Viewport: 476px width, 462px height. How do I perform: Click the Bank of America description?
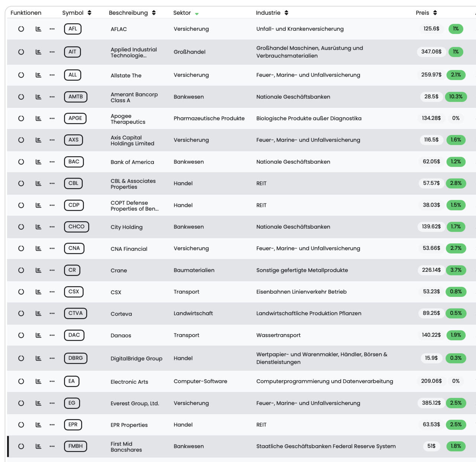tap(132, 162)
